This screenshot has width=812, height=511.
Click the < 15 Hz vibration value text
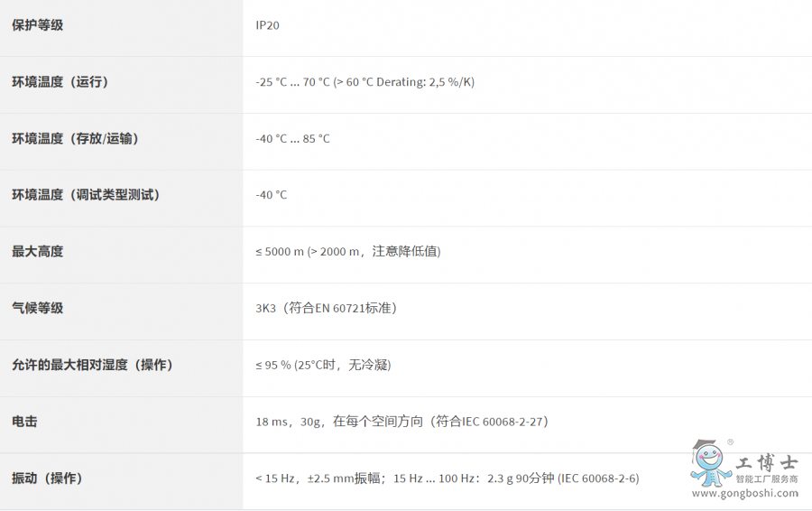tap(447, 478)
